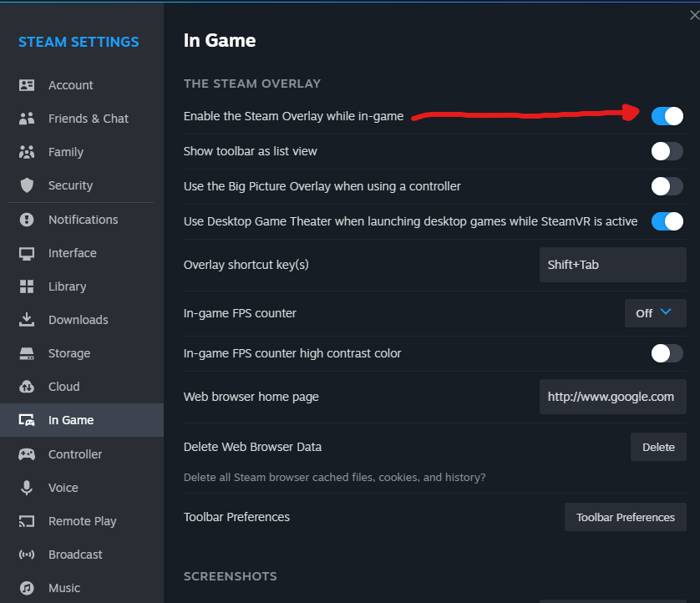Click the Downloads arrow icon
This screenshot has height=603, width=700.
[x=27, y=320]
